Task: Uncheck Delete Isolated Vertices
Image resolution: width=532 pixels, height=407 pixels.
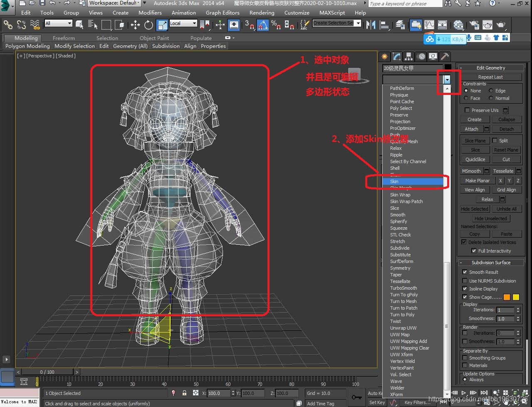Action: [464, 242]
